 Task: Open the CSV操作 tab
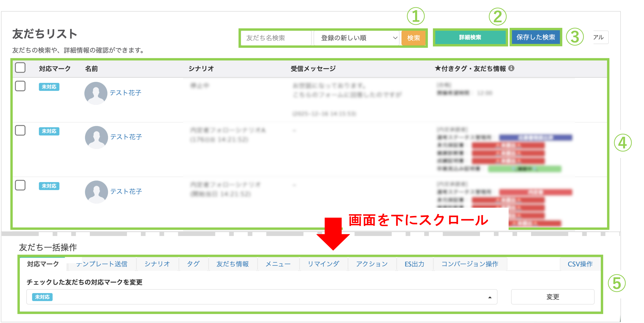(580, 264)
